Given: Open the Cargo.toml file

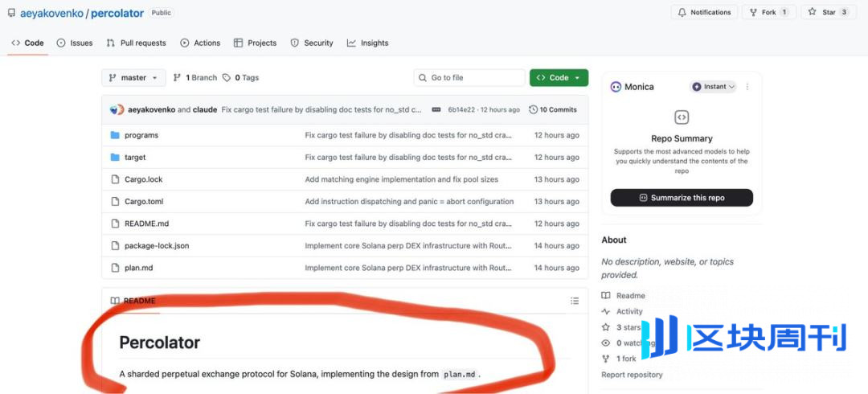Looking at the screenshot, I should pos(144,202).
